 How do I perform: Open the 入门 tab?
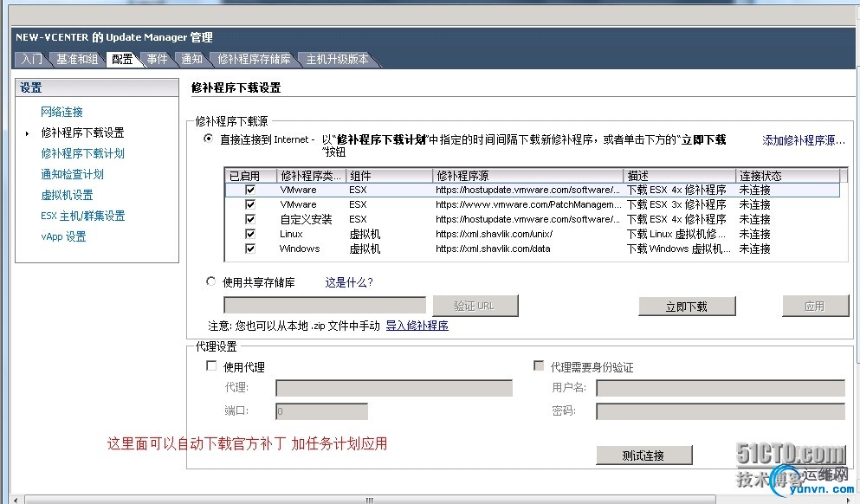[32, 59]
